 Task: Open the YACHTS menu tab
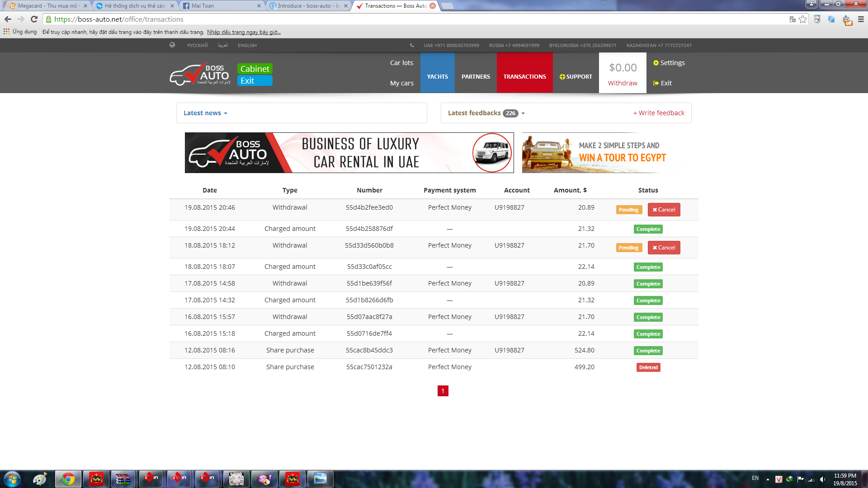437,76
